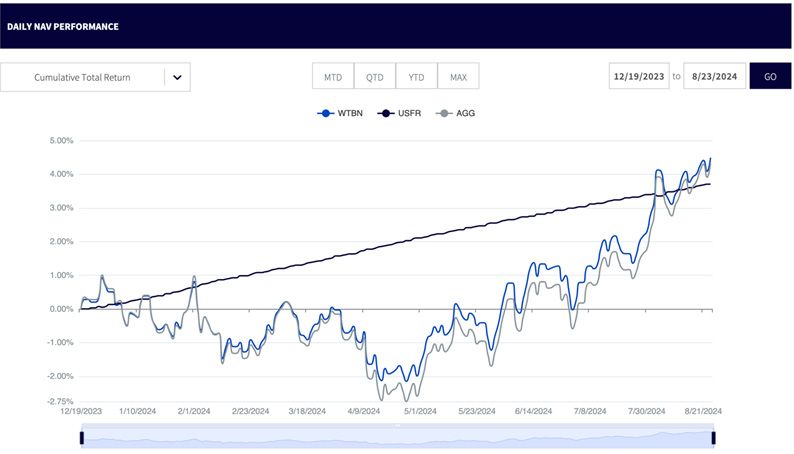Click the 12/19/2023 x-axis date label
This screenshot has width=794, height=454.
(81, 411)
